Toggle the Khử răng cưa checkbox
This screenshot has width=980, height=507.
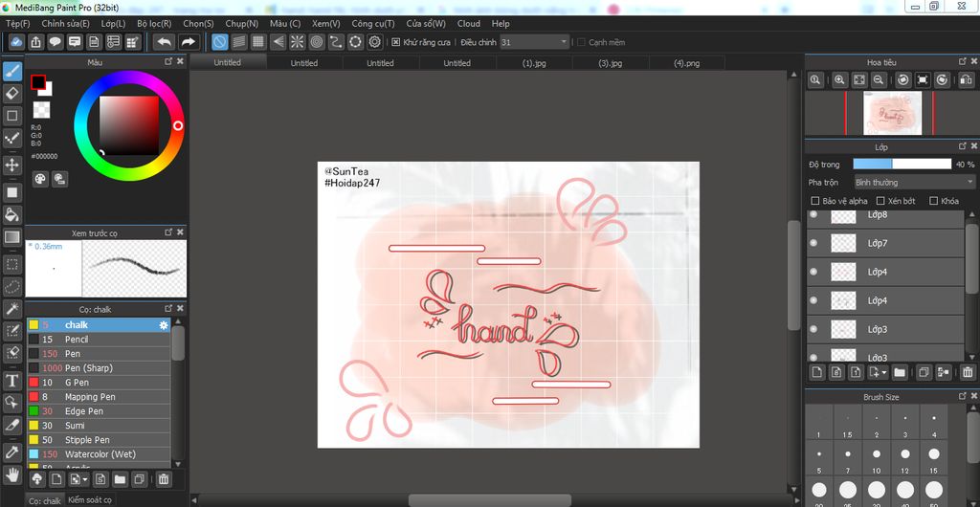pyautogui.click(x=395, y=42)
